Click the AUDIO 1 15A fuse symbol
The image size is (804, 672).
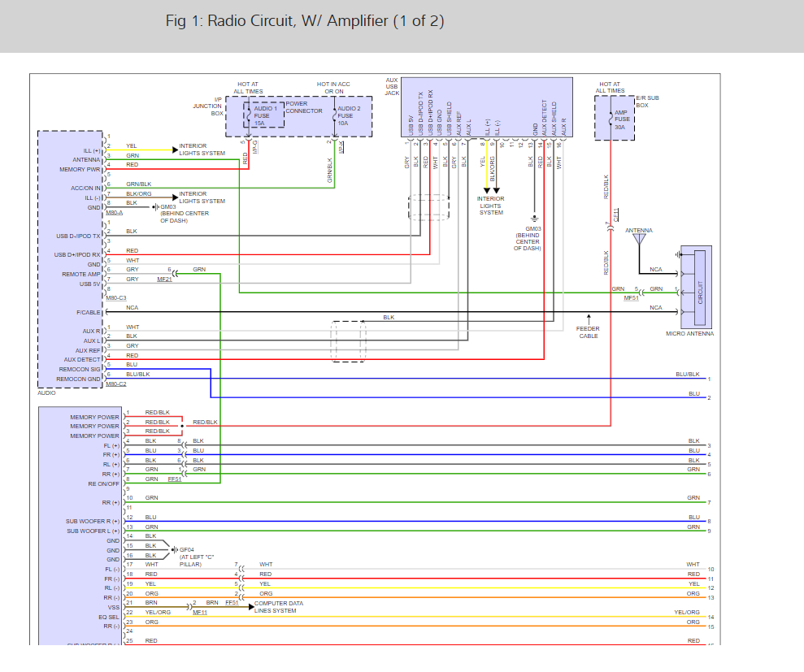[250, 115]
